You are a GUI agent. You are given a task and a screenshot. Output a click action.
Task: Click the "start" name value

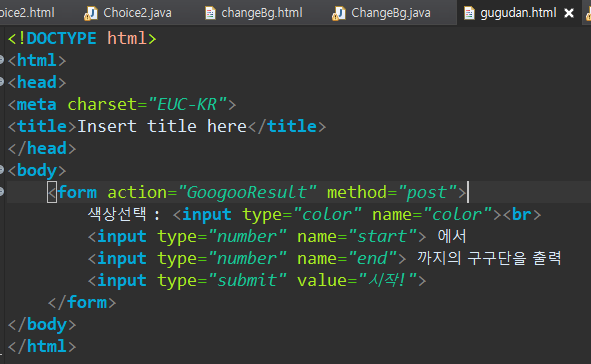point(382,237)
